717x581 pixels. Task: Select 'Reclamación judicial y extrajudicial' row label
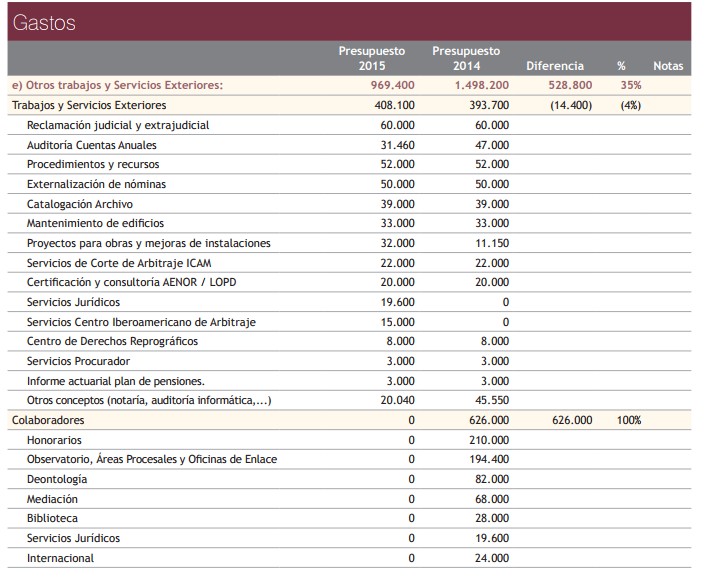pyautogui.click(x=118, y=125)
